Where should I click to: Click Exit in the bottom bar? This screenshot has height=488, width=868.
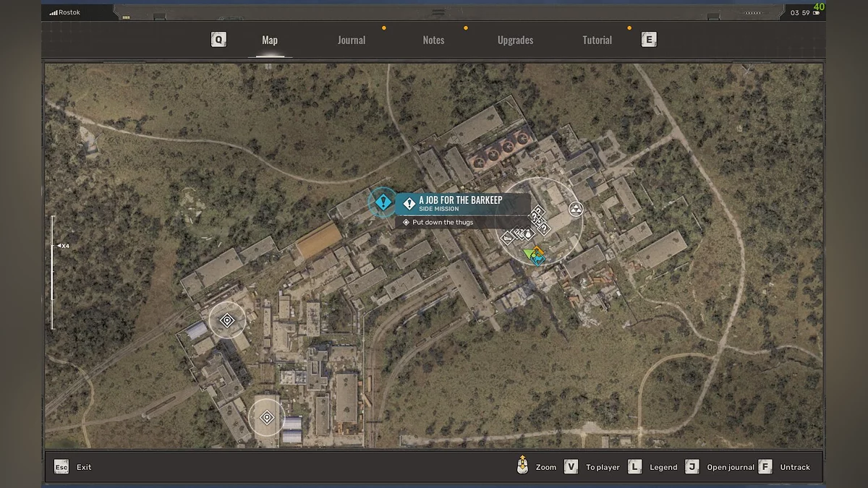click(84, 467)
